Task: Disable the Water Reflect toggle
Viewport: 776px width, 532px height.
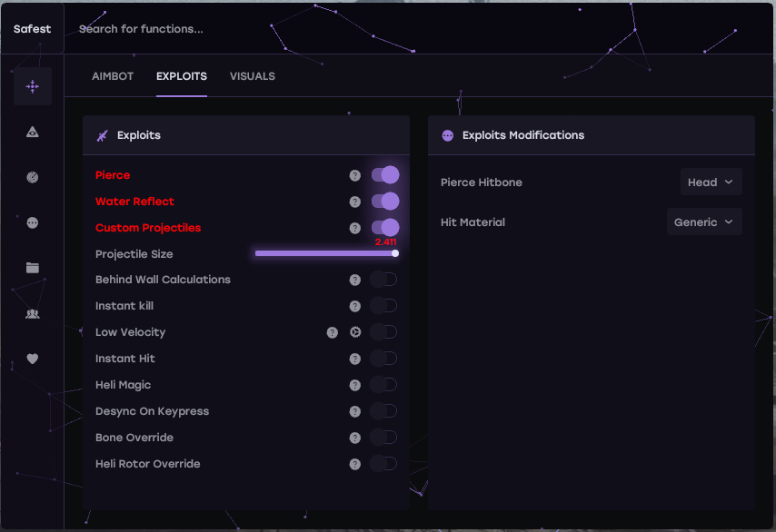Action: (x=384, y=202)
